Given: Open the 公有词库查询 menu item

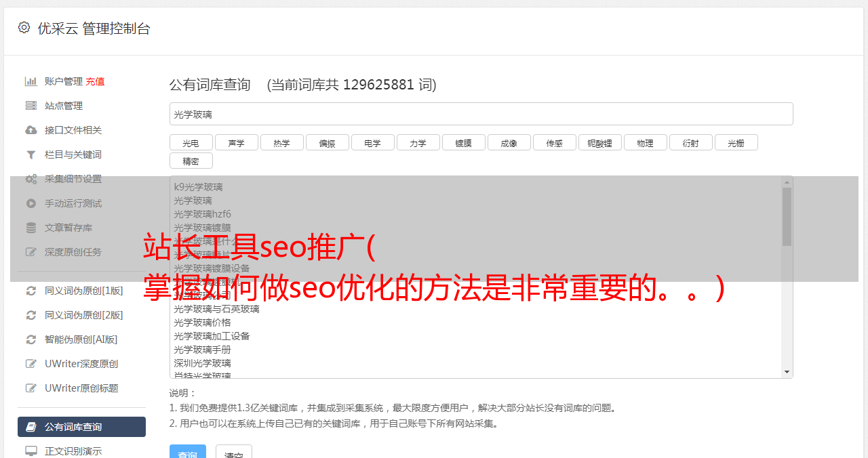Looking at the screenshot, I should 81,427.
